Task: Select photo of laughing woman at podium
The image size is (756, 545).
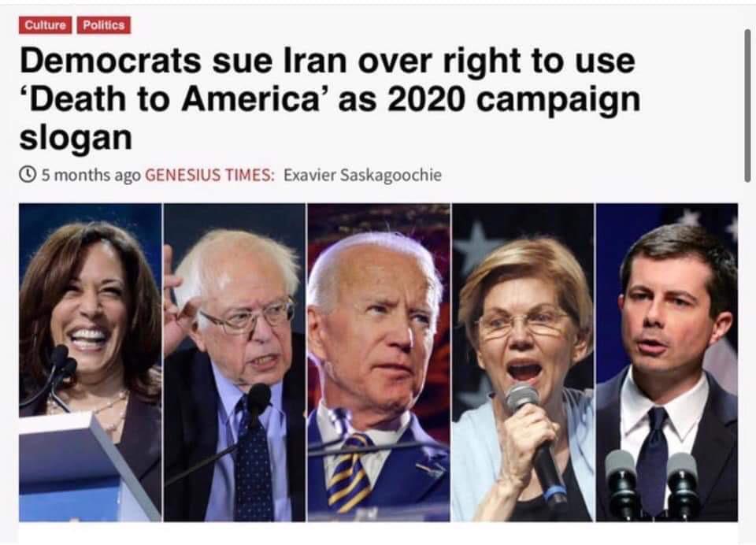Action: tap(90, 362)
